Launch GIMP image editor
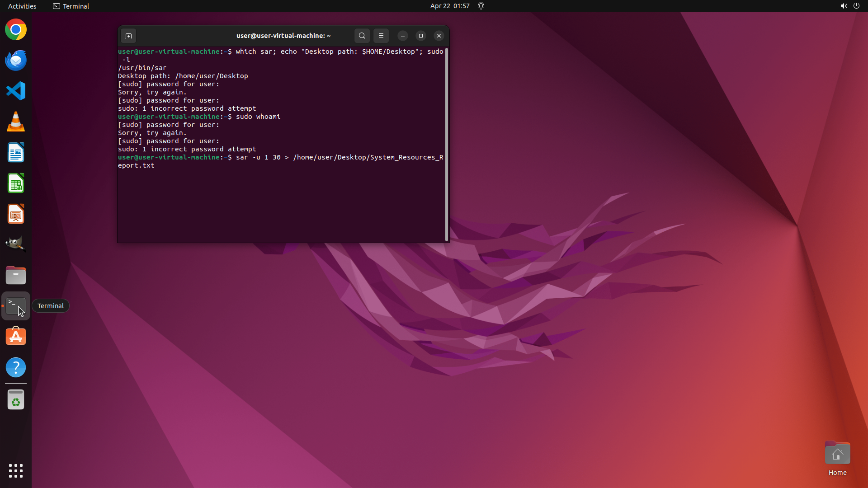The image size is (868, 488). pos(16,244)
